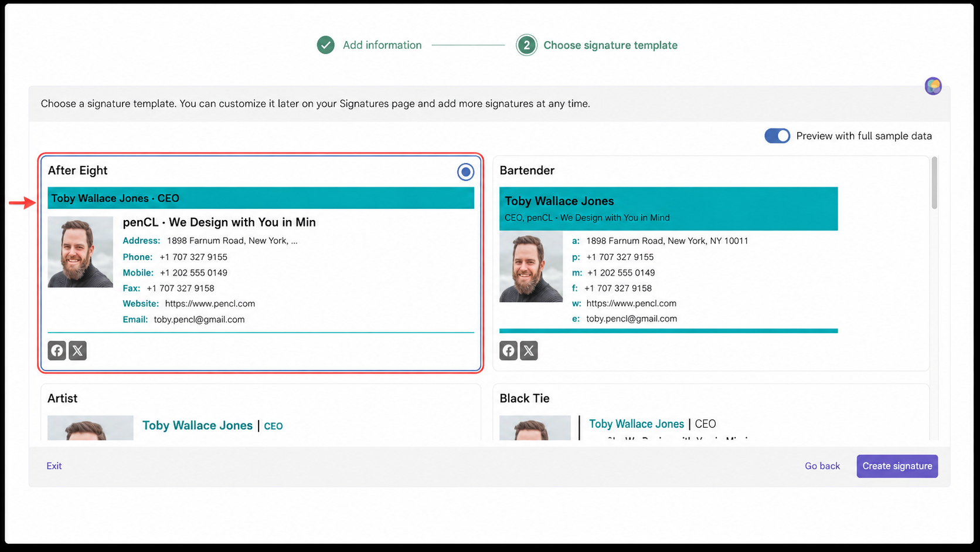Click the Email toby.pencl@gmail.com in After Eight
The width and height of the screenshot is (980, 552).
point(183,320)
